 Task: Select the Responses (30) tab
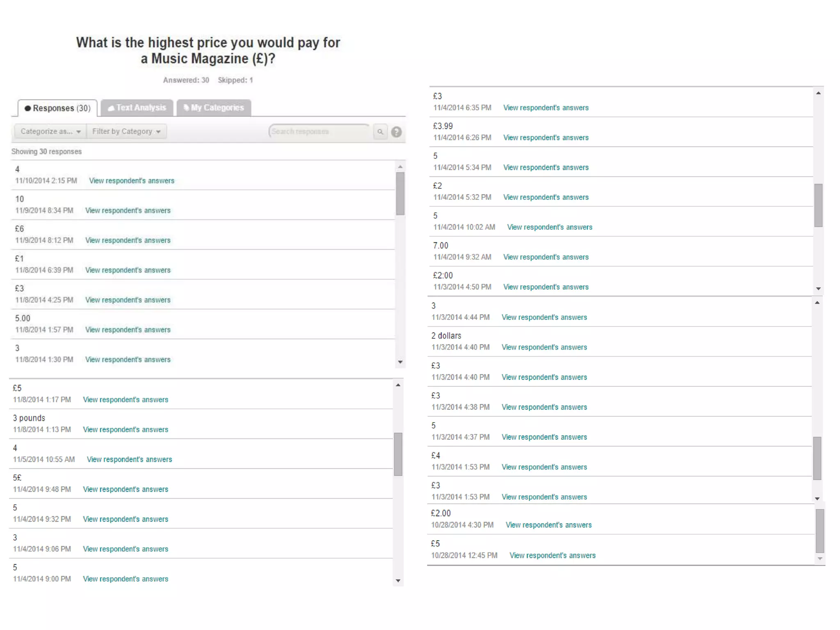pos(57,108)
